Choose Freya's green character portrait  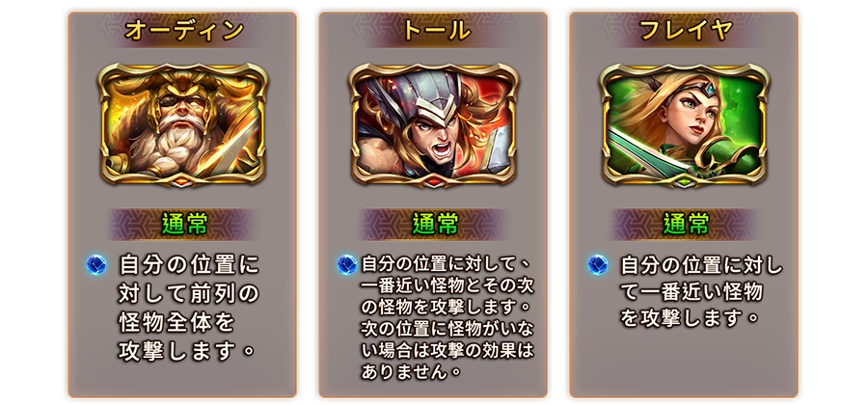tap(684, 124)
